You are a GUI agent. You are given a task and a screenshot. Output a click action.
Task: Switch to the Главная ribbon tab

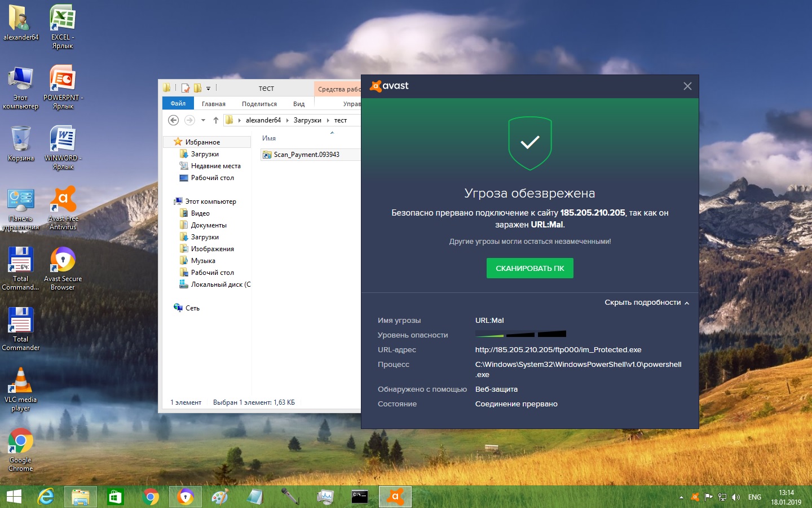[x=214, y=104]
